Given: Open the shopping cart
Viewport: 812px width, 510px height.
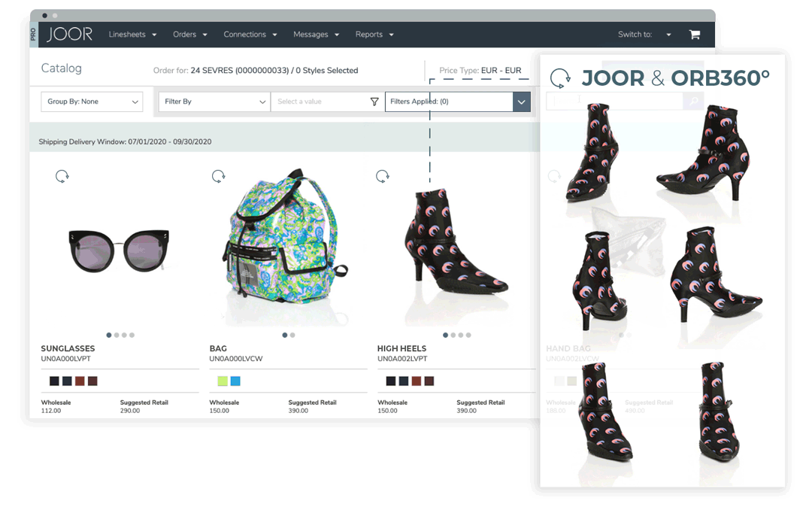Looking at the screenshot, I should (x=694, y=34).
